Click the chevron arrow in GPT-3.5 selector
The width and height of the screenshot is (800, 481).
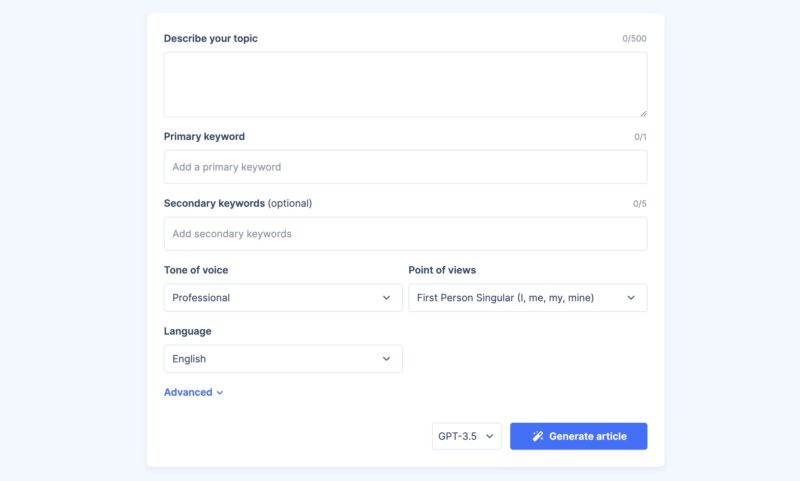(490, 436)
